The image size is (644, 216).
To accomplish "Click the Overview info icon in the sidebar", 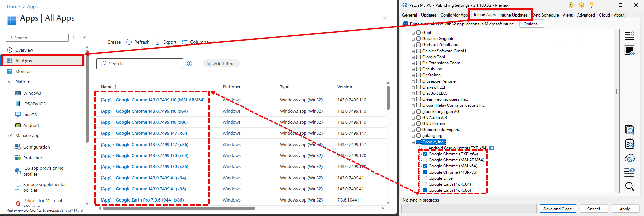I will [10, 50].
